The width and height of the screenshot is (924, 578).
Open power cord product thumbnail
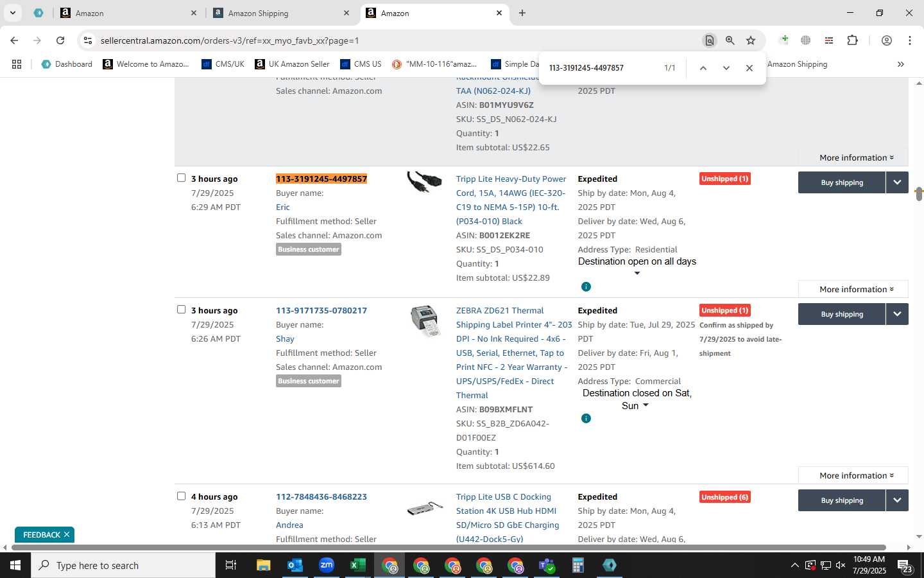(x=425, y=182)
